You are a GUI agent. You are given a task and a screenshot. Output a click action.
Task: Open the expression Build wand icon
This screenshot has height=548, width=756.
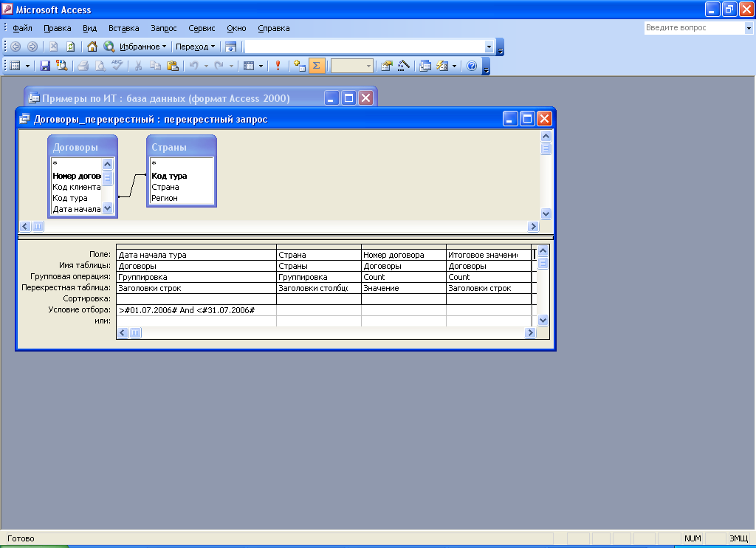[404, 66]
